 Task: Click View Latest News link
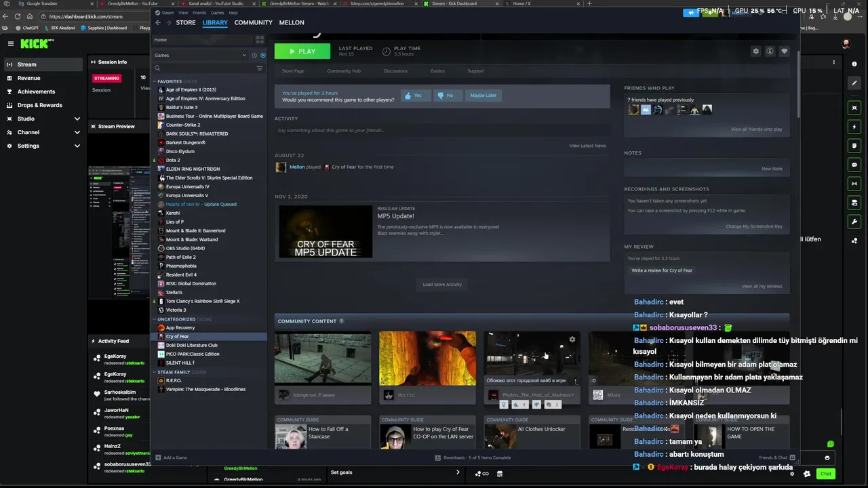[587, 146]
